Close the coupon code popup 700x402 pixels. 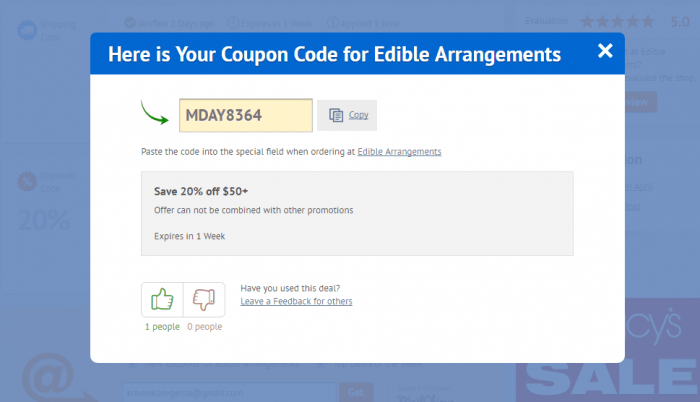[604, 51]
